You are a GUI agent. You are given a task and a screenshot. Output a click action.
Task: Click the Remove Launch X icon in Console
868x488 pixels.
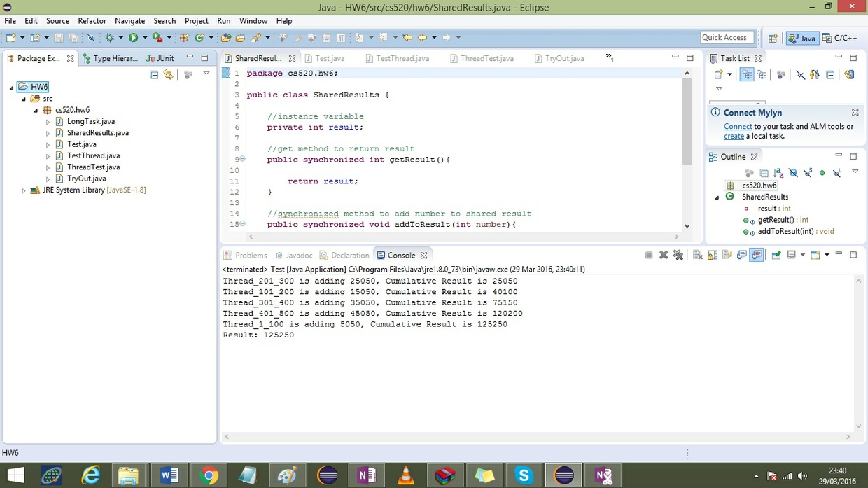click(664, 255)
